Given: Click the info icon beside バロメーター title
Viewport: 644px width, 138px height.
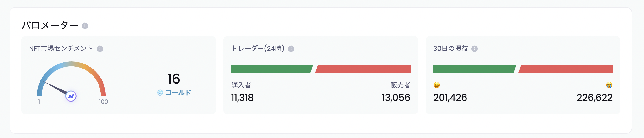Looking at the screenshot, I should (x=85, y=26).
